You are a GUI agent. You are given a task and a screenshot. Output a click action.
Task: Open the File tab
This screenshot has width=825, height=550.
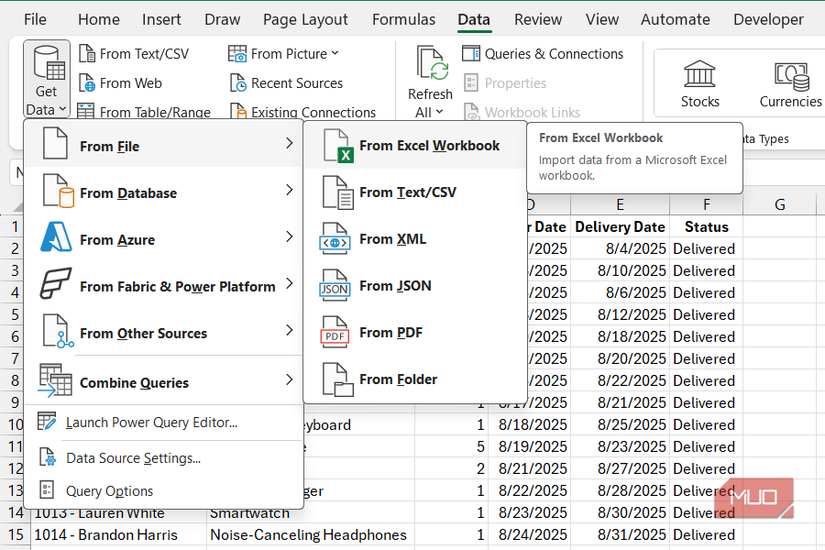pyautogui.click(x=35, y=19)
